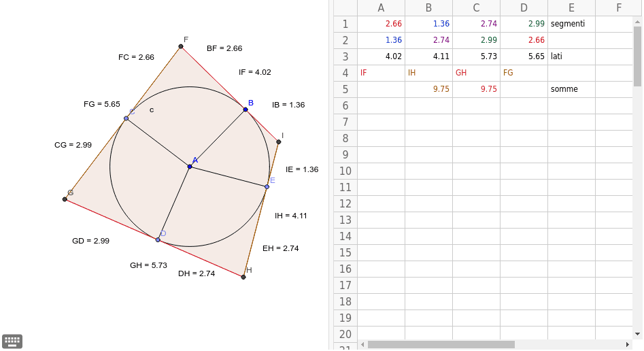Click cell D2 with value 2.66

524,40
